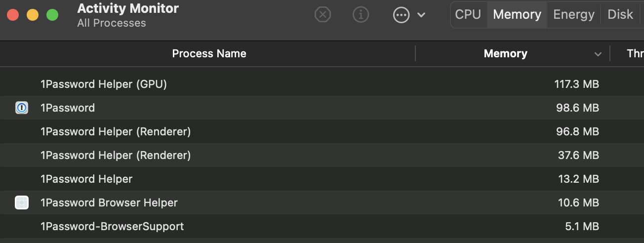Image resolution: width=644 pixels, height=243 pixels.
Task: Switch to the CPU tab
Action: click(x=468, y=15)
